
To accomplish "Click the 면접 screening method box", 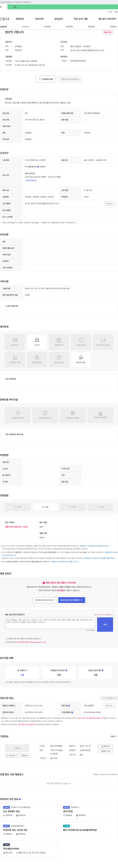I will pyautogui.click(x=45, y=507).
